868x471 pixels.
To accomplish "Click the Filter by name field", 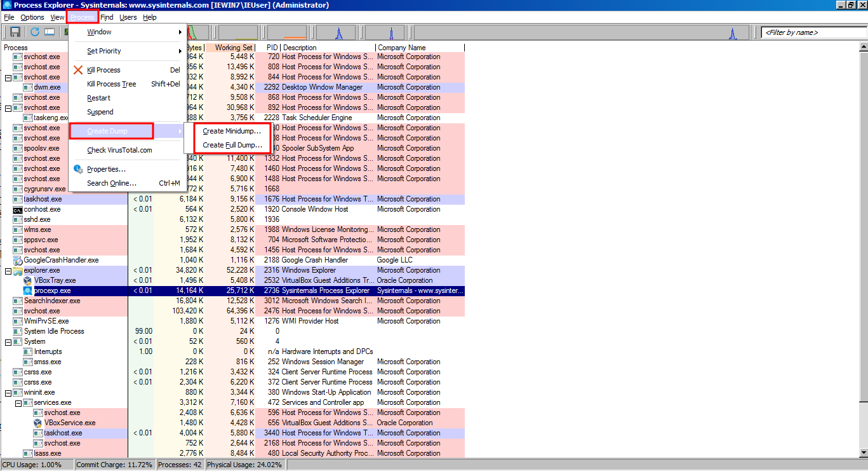I will (815, 32).
